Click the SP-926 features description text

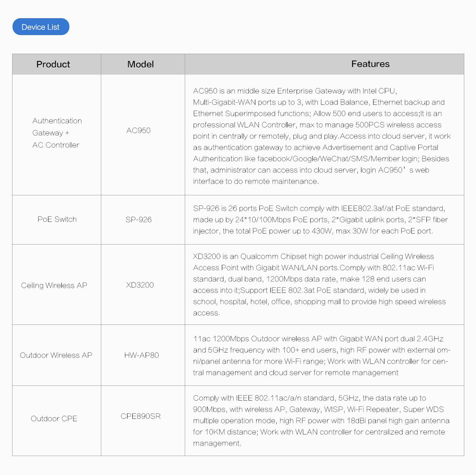pyautogui.click(x=320, y=220)
